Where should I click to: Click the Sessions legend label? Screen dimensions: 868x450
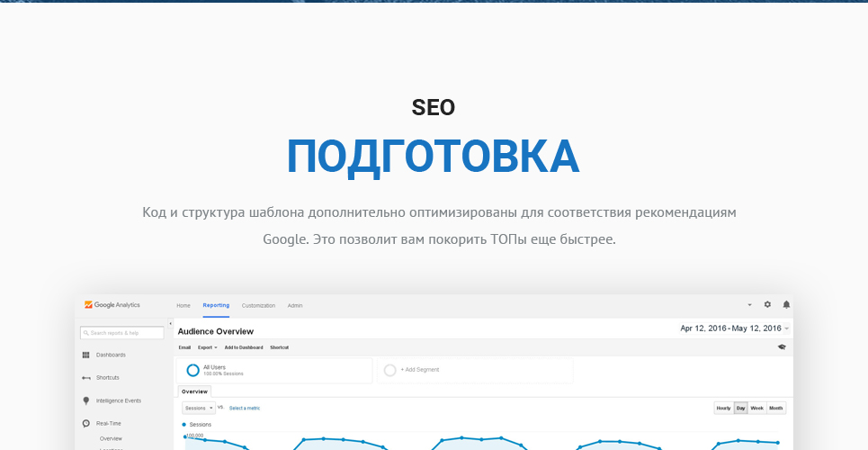click(201, 425)
